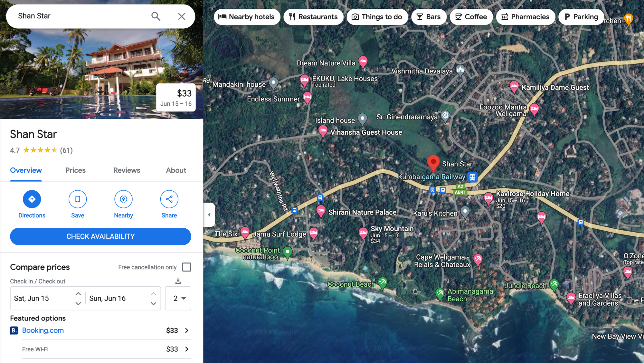Click the Coconut Beach green marker
Image resolution: width=644 pixels, height=363 pixels.
(383, 283)
